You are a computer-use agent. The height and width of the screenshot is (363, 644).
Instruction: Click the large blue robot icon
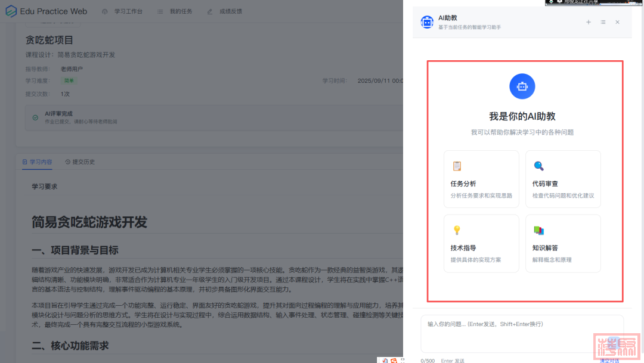pos(522,86)
